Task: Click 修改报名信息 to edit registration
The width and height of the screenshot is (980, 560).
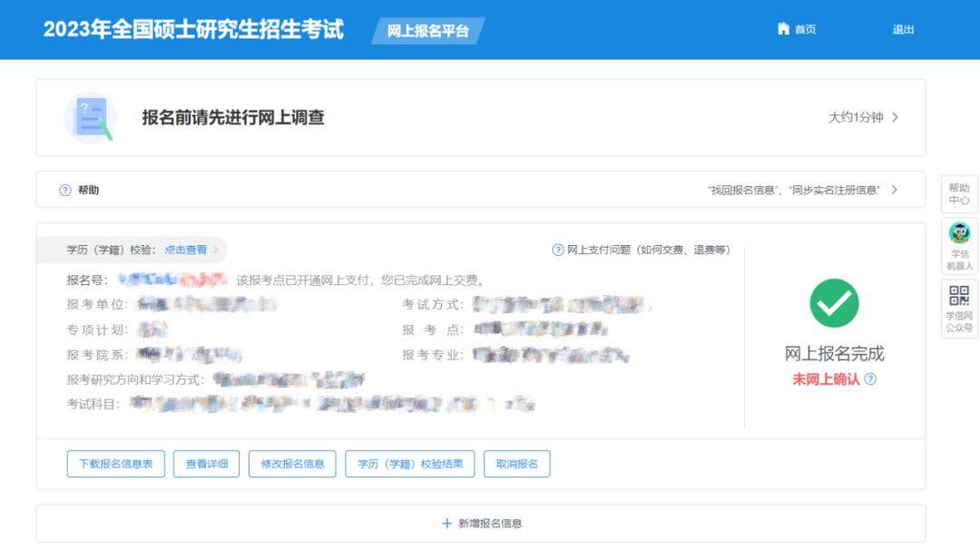Action: pos(292,464)
